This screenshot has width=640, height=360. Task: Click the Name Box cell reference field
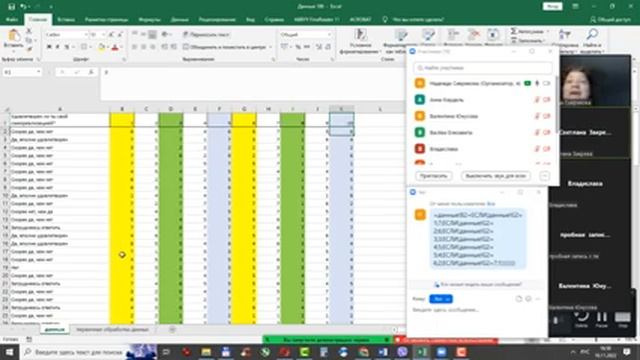22,72
